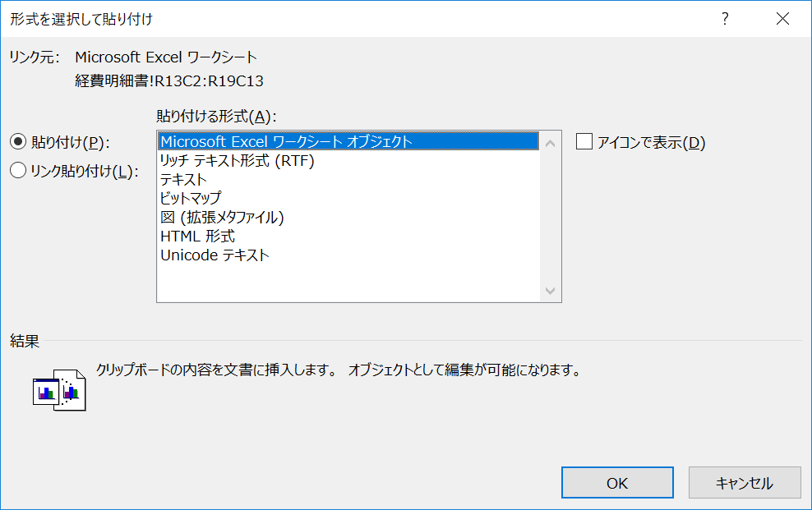The height and width of the screenshot is (510, 812).
Task: Confirm paste with the OK button
Action: pyautogui.click(x=616, y=482)
